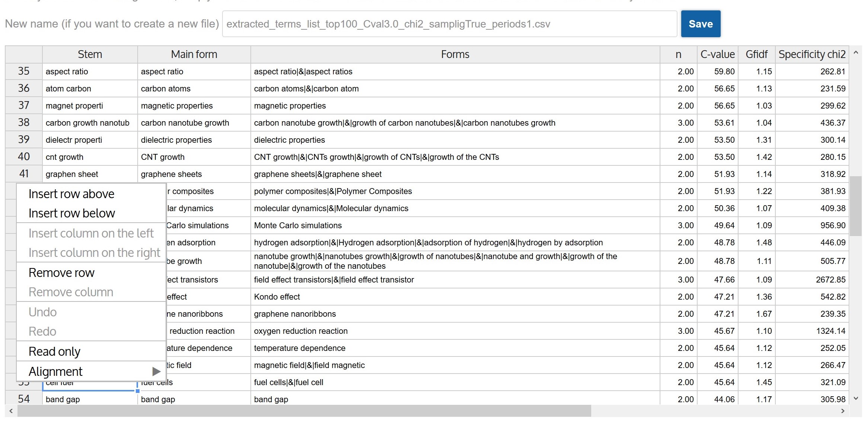Click the horizontal scrollbar right arrow
This screenshot has height=426, width=868.
coord(843,411)
